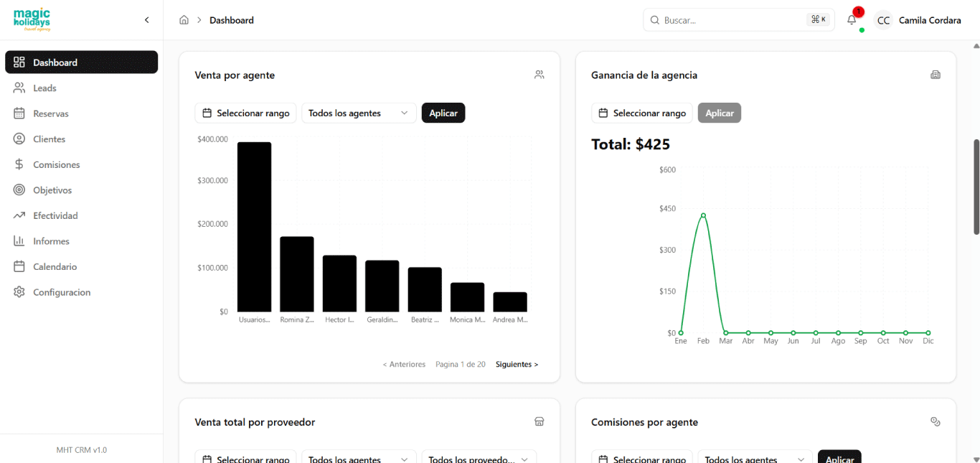
Task: Go to next page with Siguientes link
Action: [x=517, y=365]
